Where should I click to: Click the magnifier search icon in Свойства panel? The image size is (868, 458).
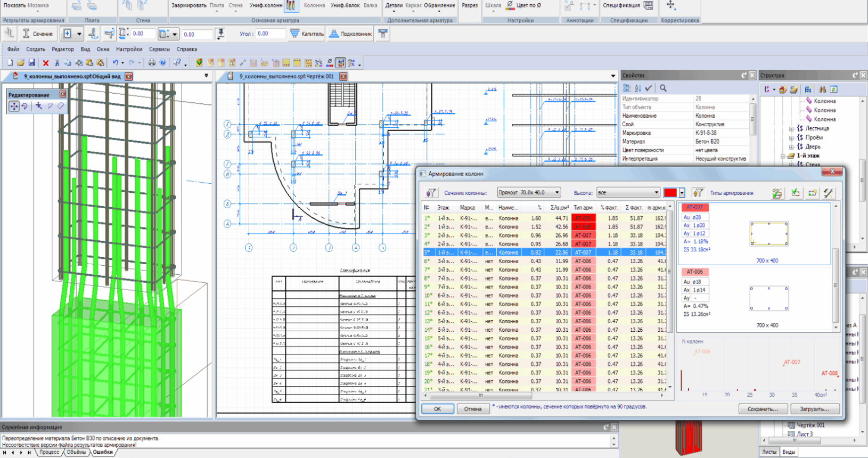coord(663,88)
